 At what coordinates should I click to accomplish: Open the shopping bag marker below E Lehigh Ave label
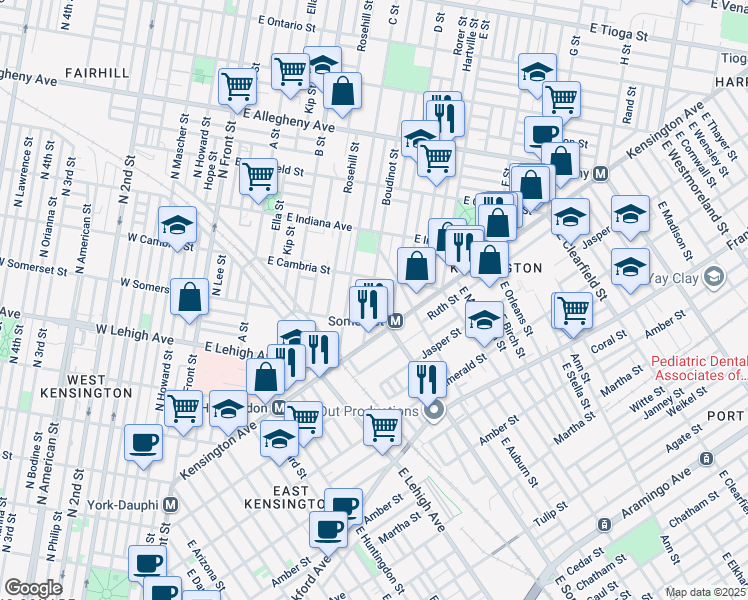(x=266, y=380)
